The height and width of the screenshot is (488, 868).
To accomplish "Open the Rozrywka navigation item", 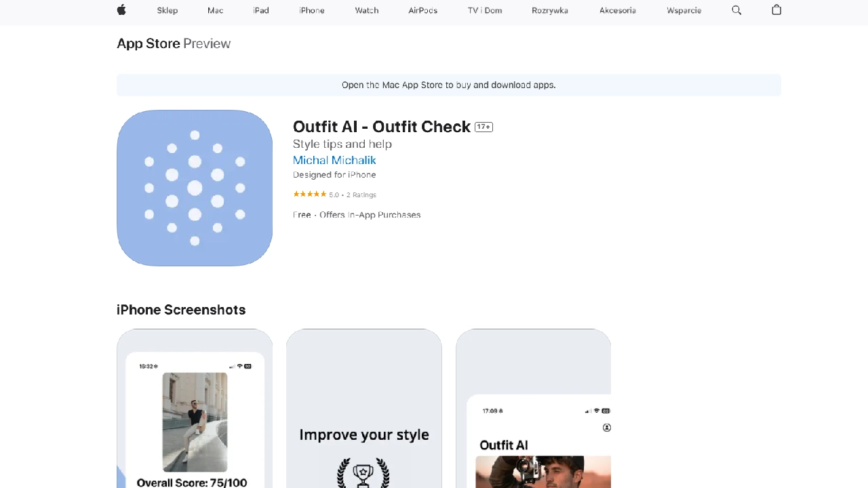I will [x=550, y=10].
